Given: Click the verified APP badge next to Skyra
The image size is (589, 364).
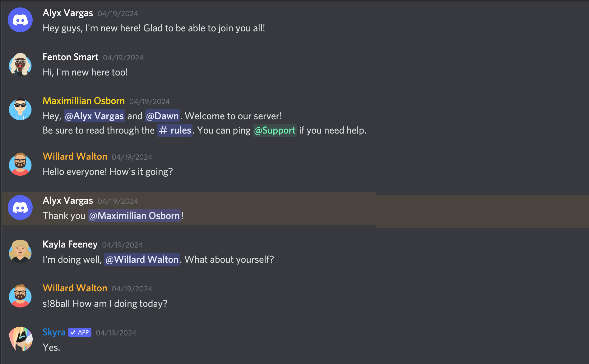Looking at the screenshot, I should [80, 332].
